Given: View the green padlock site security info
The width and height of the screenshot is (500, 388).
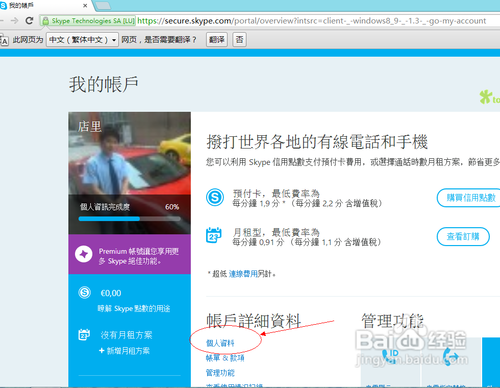Looking at the screenshot, I should (45, 21).
